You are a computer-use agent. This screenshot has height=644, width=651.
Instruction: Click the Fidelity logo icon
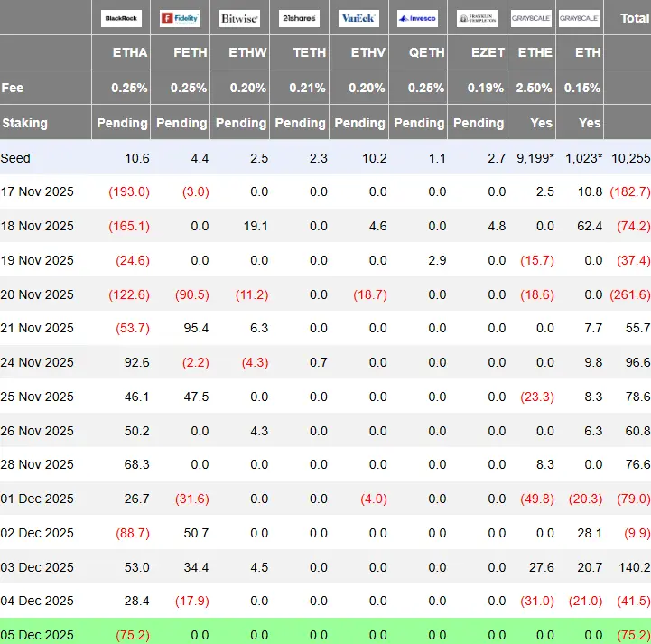[x=181, y=18]
